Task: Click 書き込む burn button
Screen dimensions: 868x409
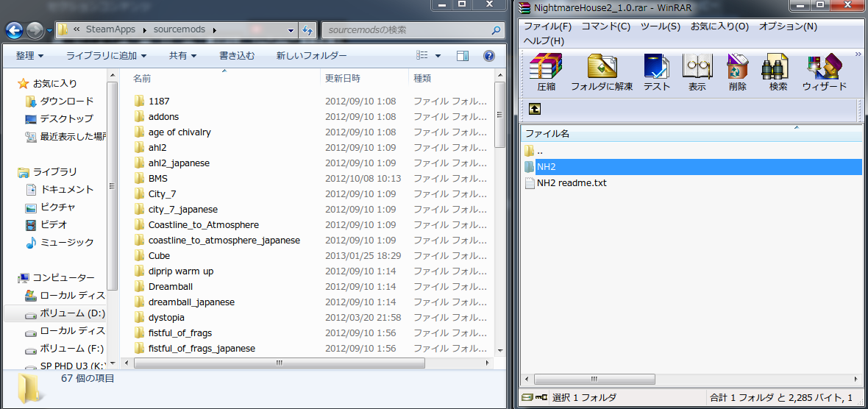Action: coord(237,55)
